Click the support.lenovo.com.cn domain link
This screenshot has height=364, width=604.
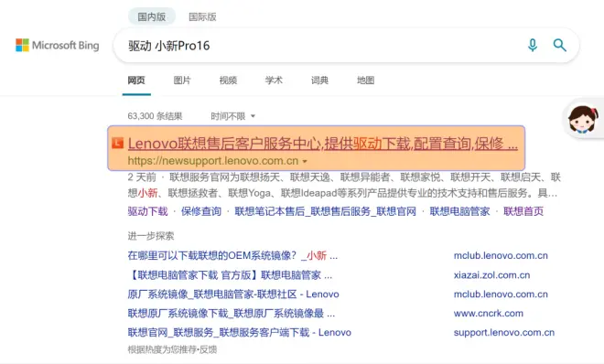pyautogui.click(x=504, y=333)
